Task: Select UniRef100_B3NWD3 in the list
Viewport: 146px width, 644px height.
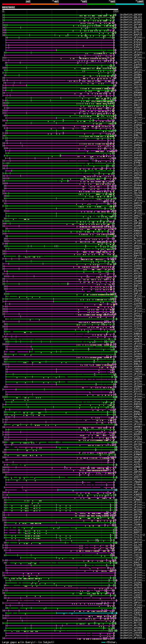Action: tap(131, 500)
